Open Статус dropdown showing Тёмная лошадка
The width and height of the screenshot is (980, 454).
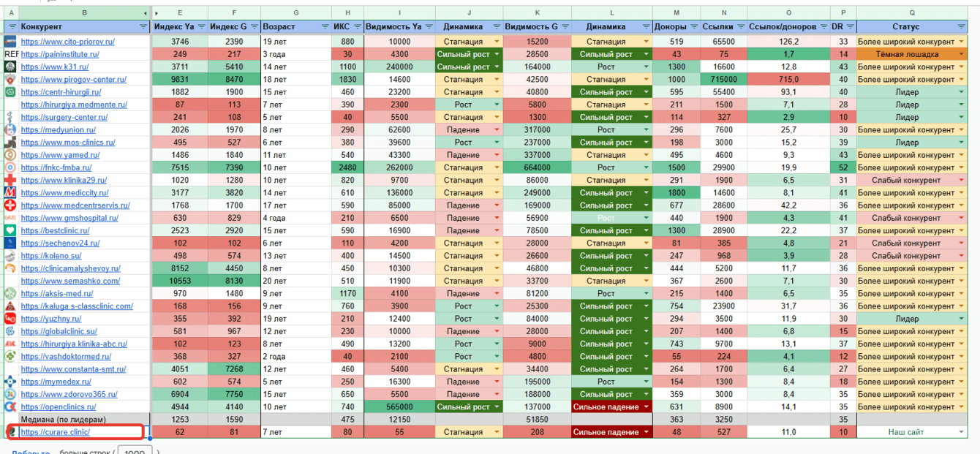[961, 54]
